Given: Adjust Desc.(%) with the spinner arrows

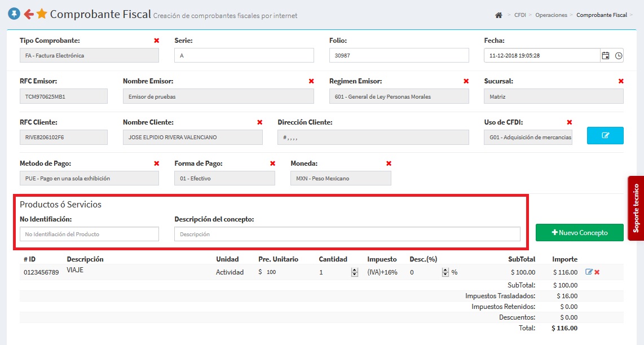Looking at the screenshot, I should 445,272.
